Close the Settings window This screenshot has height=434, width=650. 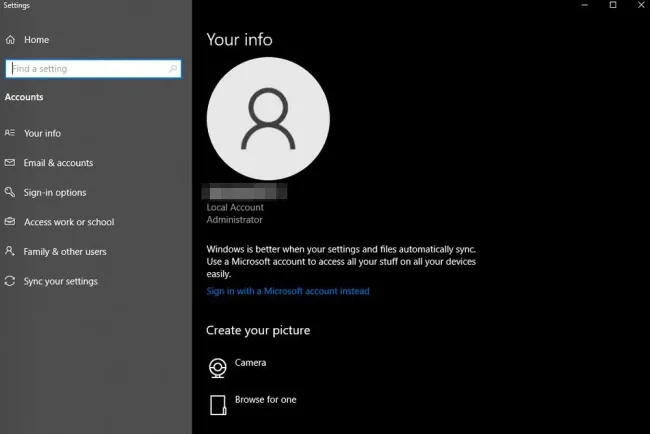tap(641, 5)
